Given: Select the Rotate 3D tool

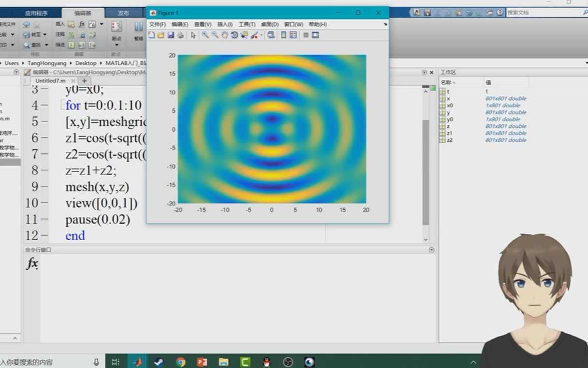Looking at the screenshot, I should coord(234,35).
